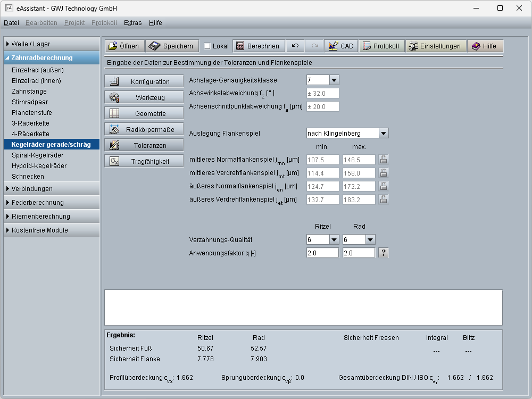Click the Geometrie button
The width and height of the screenshot is (532, 399).
coord(144,113)
